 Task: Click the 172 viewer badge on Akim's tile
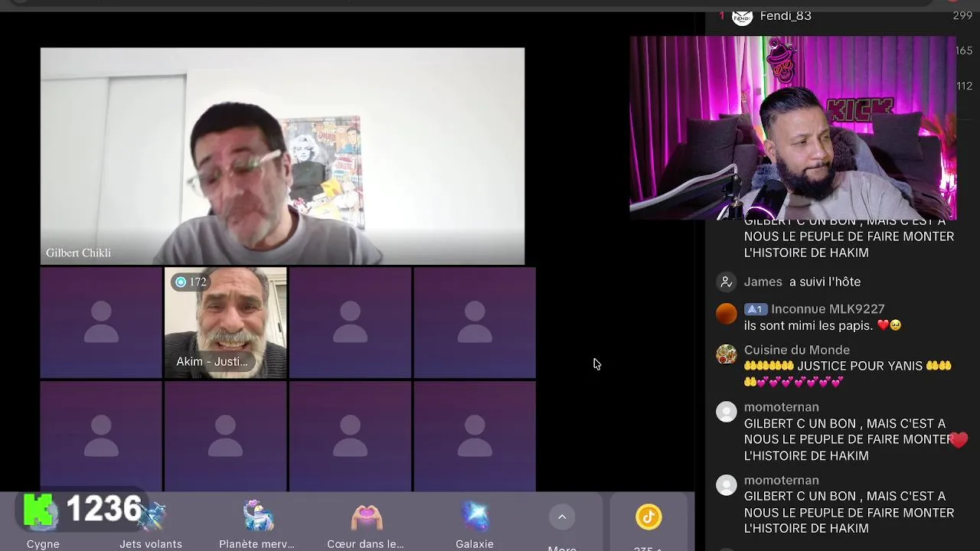[x=191, y=282]
